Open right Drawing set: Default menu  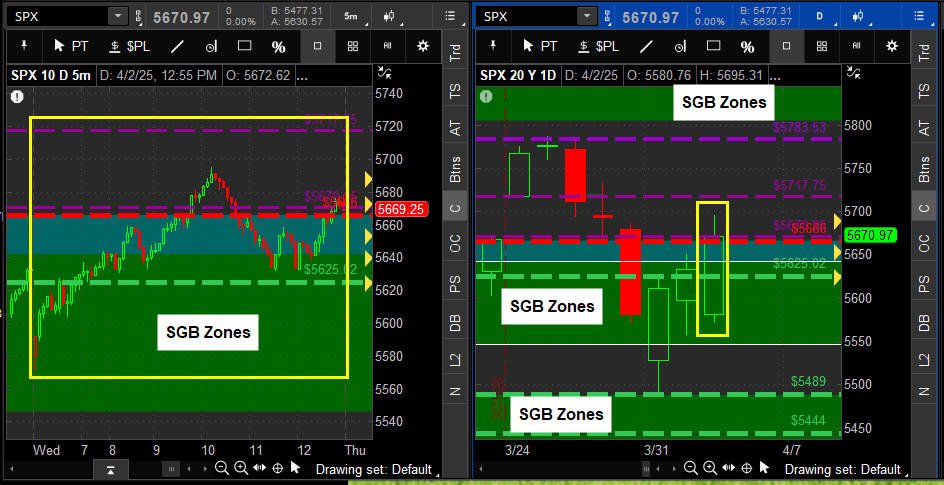pyautogui.click(x=846, y=469)
